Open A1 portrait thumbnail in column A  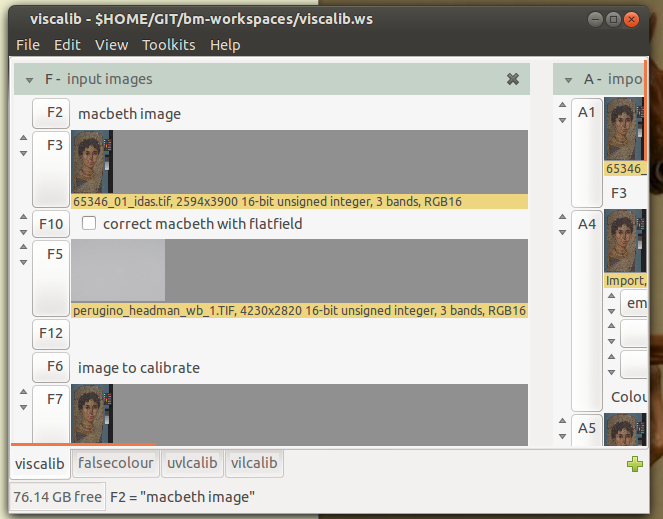click(625, 129)
